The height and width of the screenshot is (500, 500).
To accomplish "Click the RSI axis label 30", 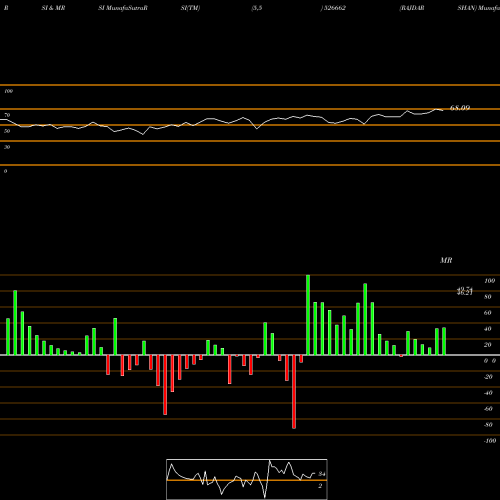I will coord(7,147).
